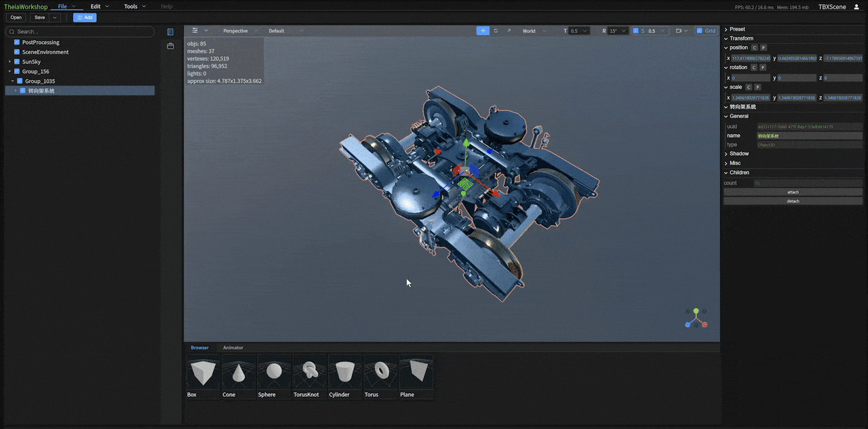Screen dimensions: 868x429
Task: Open the viewport settings sliders icon
Action: point(195,30)
